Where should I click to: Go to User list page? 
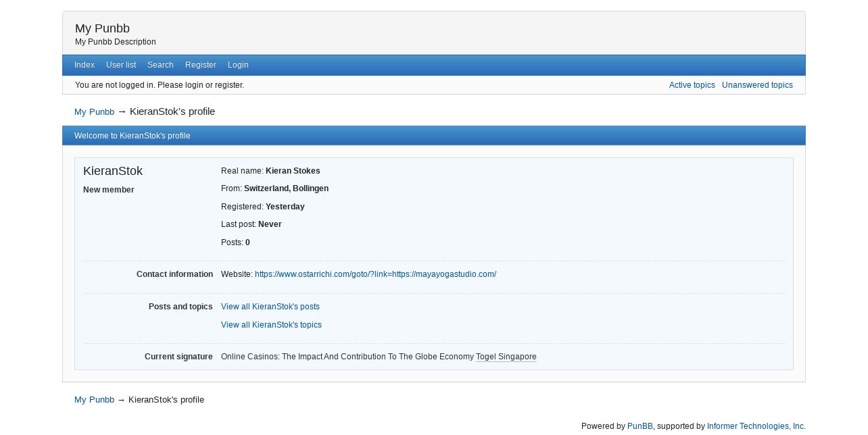pos(121,65)
